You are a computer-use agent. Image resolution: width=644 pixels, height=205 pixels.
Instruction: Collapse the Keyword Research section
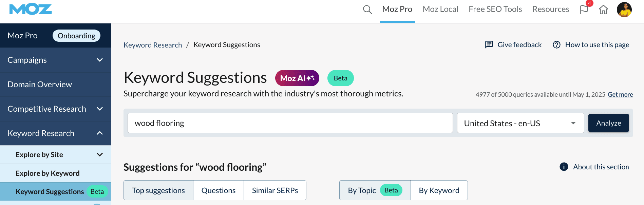coord(100,133)
